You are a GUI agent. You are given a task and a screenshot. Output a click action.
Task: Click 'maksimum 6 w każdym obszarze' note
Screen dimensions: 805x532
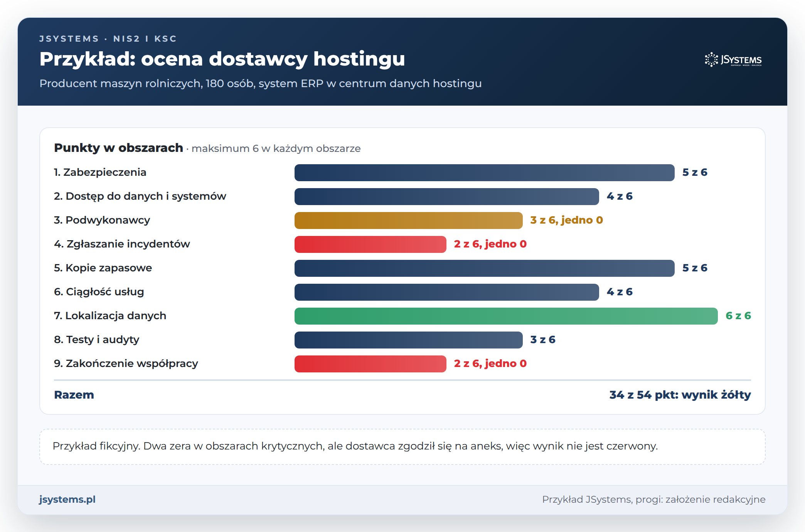(276, 148)
